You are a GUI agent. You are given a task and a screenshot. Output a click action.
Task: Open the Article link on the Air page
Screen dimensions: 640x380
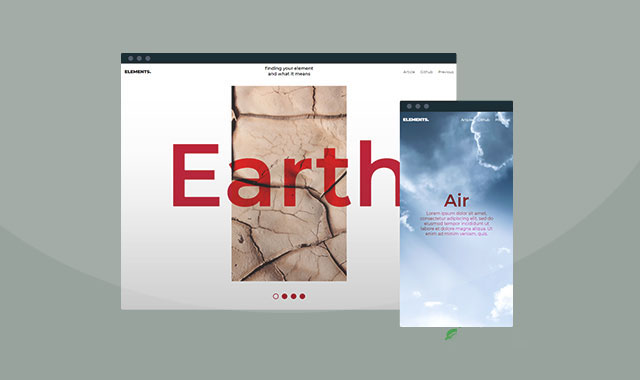(467, 120)
